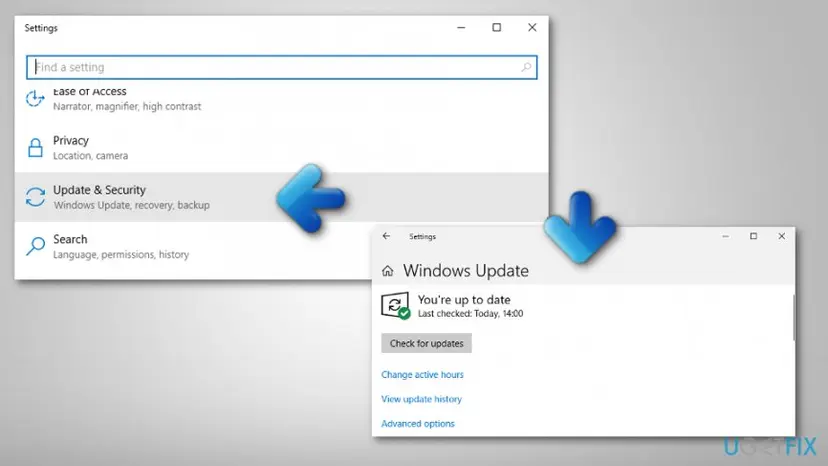
Task: Click 'Windows Update, recovery, backup' description text
Action: (131, 205)
